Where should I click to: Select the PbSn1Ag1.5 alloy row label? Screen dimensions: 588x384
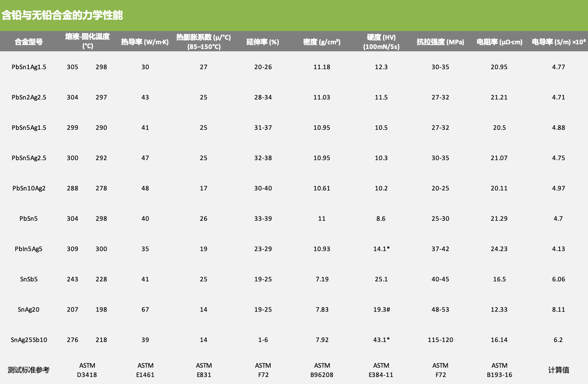(x=29, y=67)
